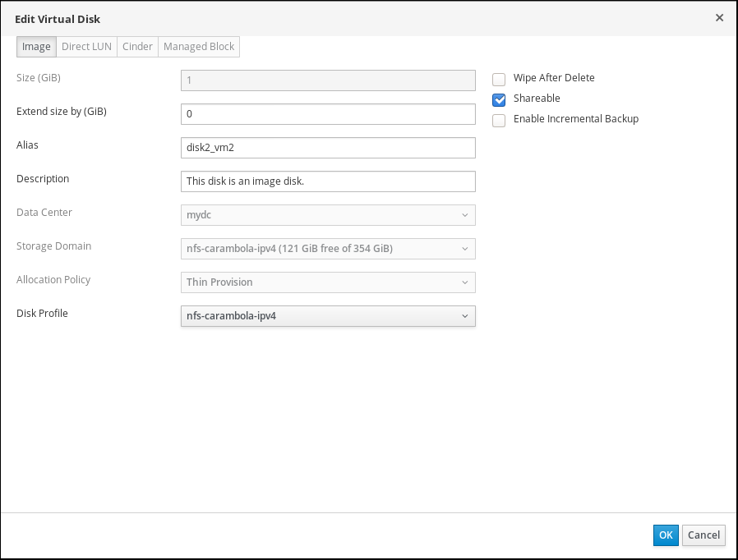Enable the Wipe After Delete checkbox
The height and width of the screenshot is (560, 738).
499,80
